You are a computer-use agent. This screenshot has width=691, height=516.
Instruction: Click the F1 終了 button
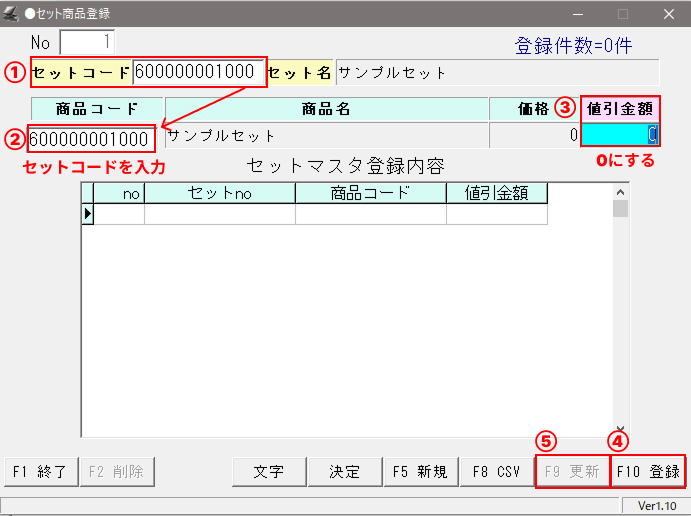(x=39, y=472)
